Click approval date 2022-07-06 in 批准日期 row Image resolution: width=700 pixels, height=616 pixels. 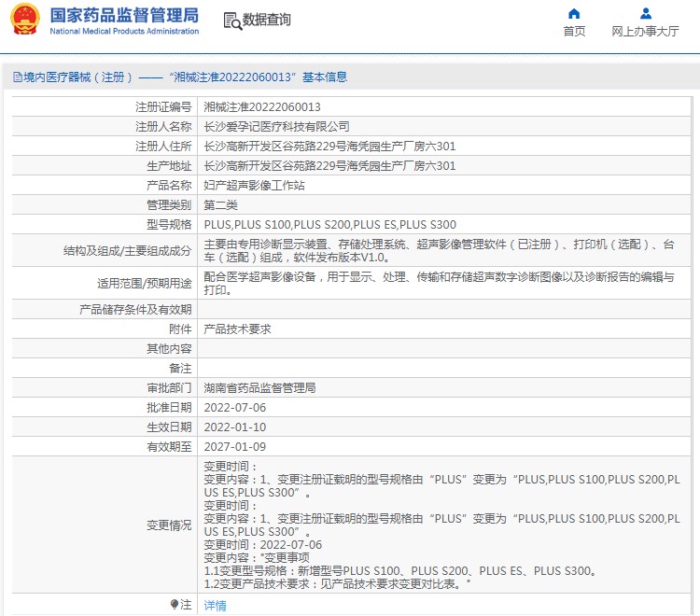[x=235, y=408]
